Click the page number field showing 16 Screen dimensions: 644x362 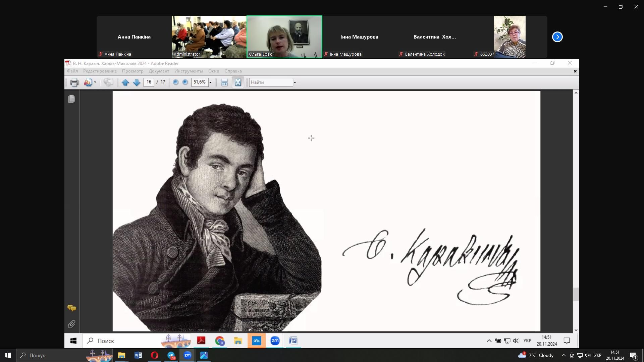tap(149, 82)
